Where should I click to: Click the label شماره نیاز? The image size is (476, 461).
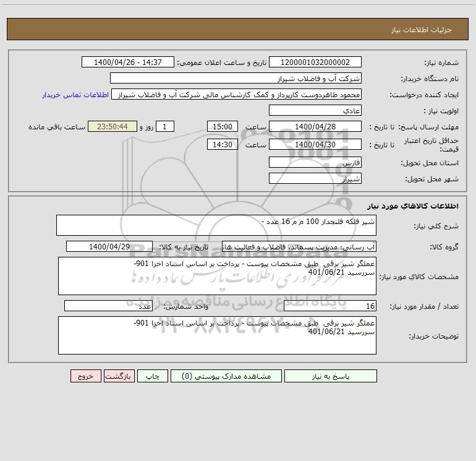click(441, 62)
